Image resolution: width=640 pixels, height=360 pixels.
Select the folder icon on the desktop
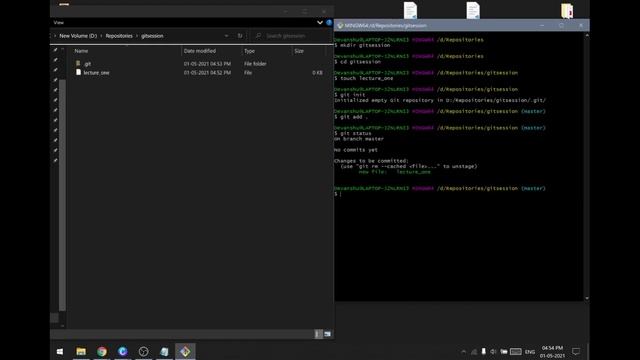567,10
